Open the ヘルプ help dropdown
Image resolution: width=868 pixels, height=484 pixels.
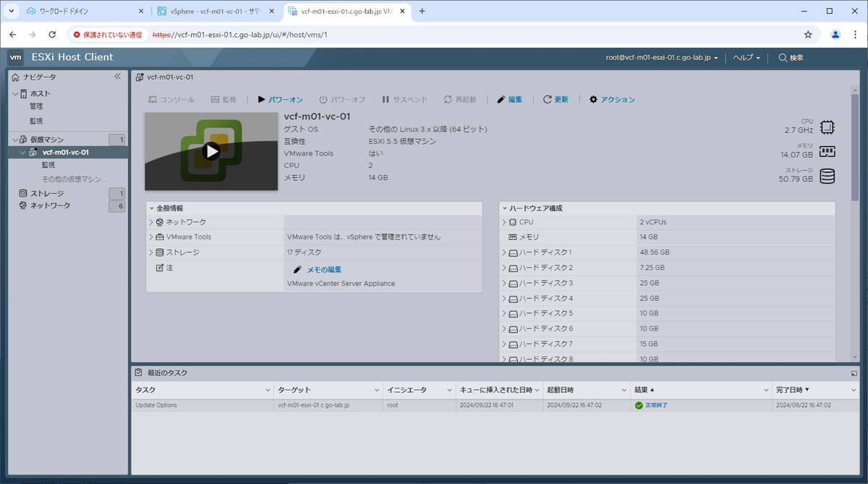pyautogui.click(x=746, y=58)
